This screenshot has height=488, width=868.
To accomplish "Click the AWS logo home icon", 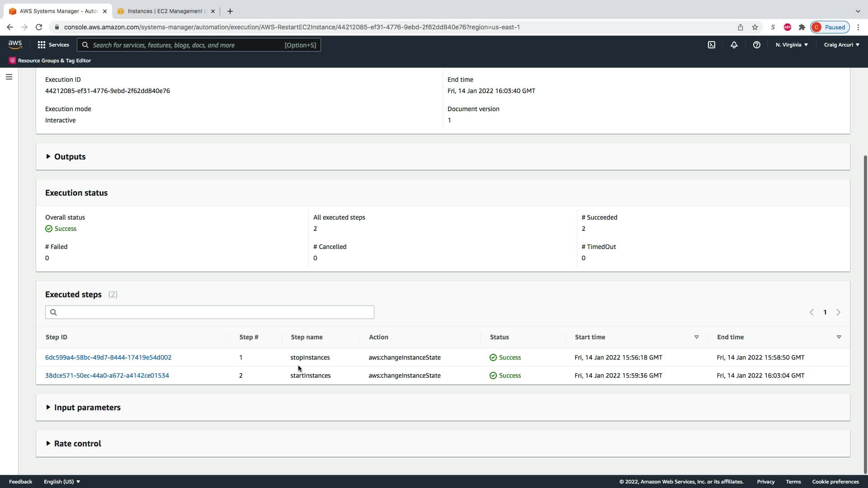I will point(15,44).
